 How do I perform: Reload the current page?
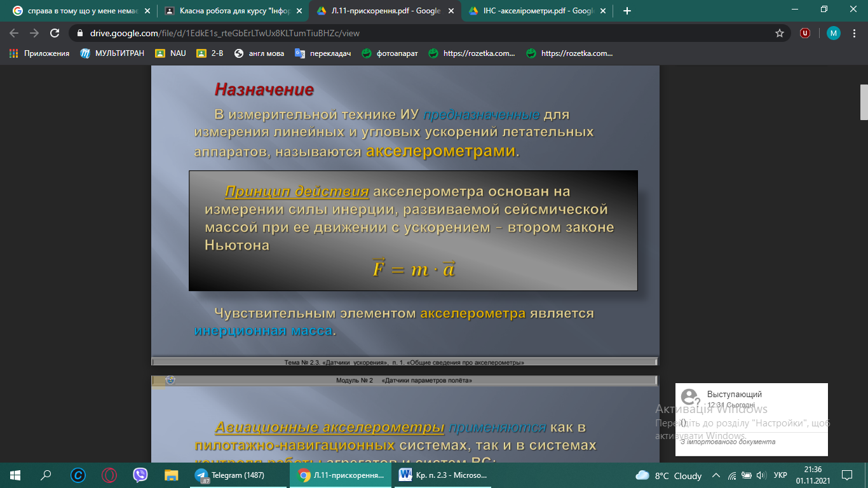coord(55,33)
